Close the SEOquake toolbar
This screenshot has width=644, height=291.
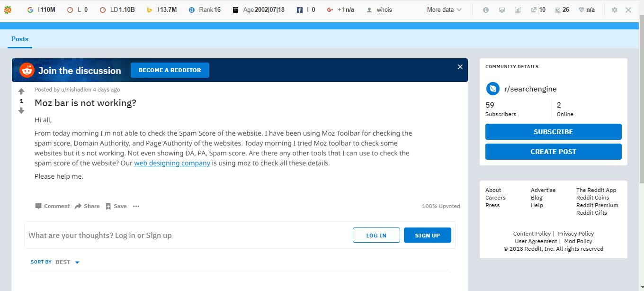point(628,10)
